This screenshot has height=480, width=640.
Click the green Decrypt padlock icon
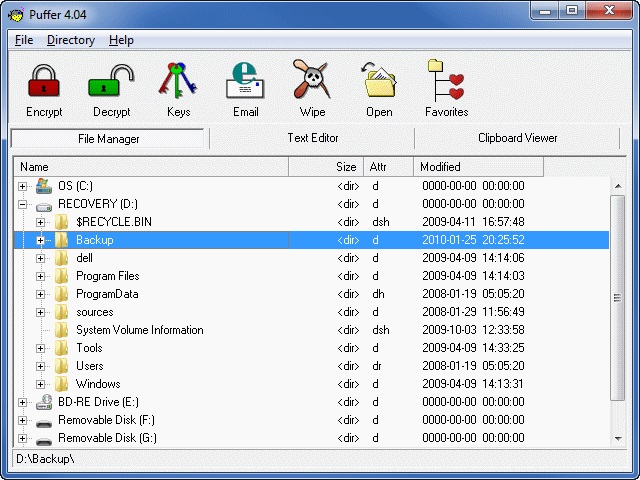111,81
